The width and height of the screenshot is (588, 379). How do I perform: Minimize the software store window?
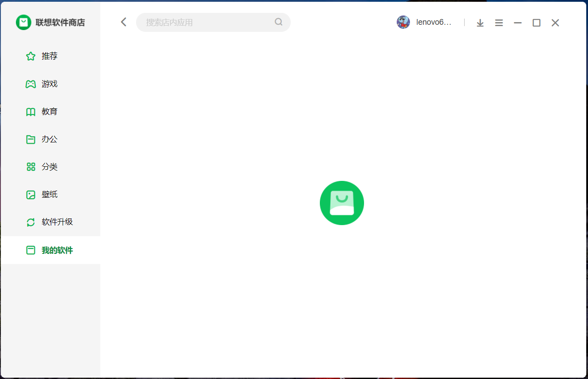tap(518, 23)
